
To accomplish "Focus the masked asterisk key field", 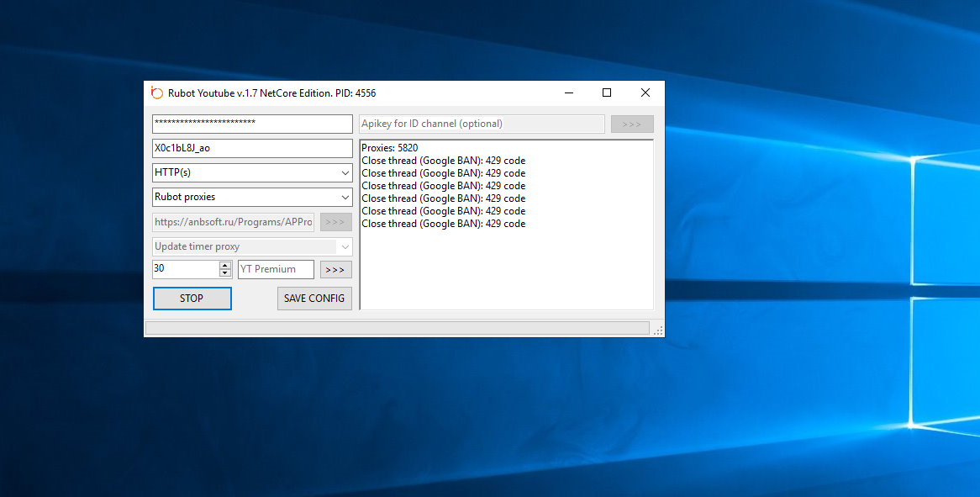I will [252, 124].
